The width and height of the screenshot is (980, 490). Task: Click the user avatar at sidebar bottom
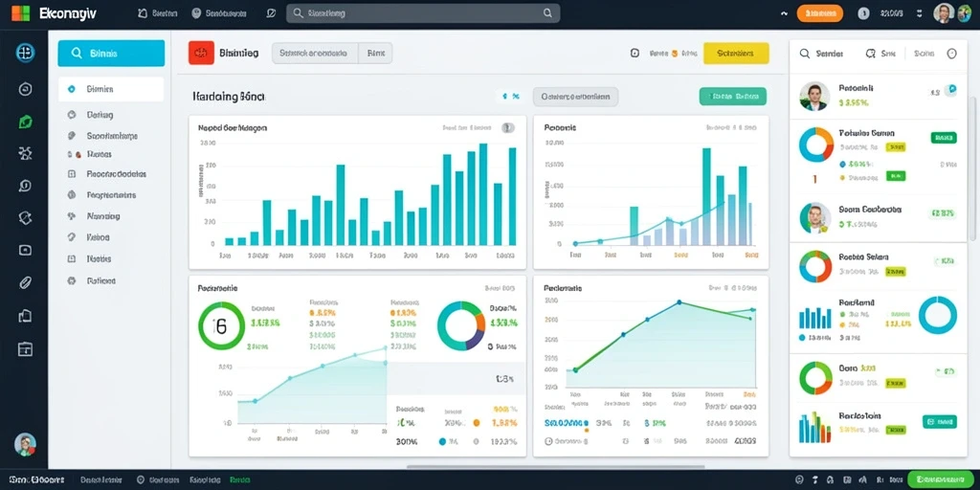click(x=26, y=444)
